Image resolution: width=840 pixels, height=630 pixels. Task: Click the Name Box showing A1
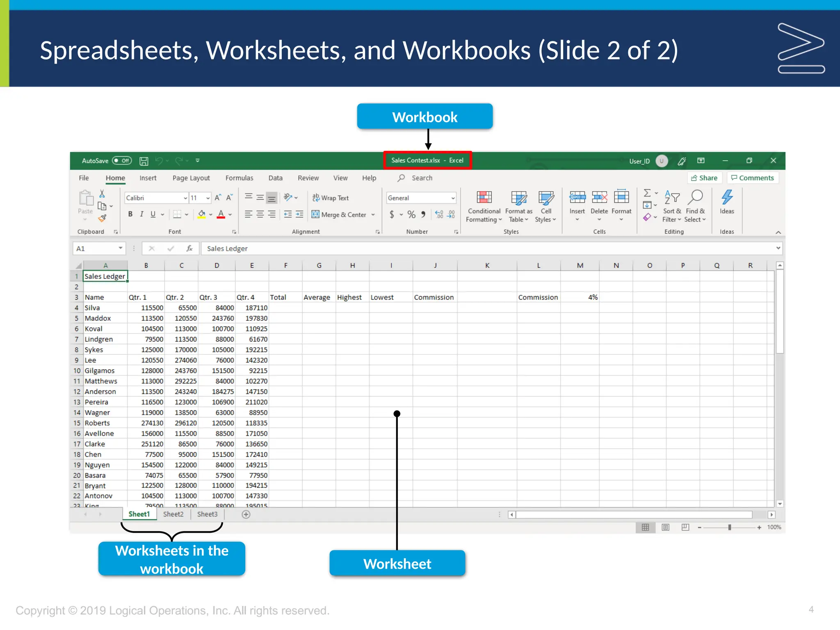coord(98,249)
